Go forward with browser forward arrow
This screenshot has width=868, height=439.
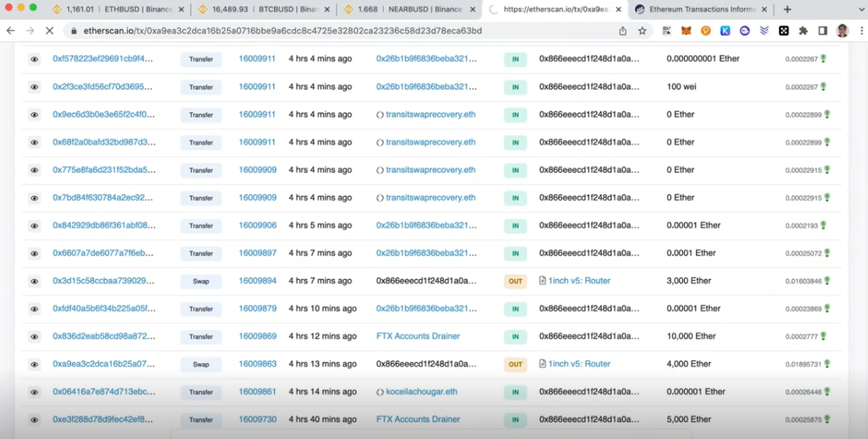point(30,31)
